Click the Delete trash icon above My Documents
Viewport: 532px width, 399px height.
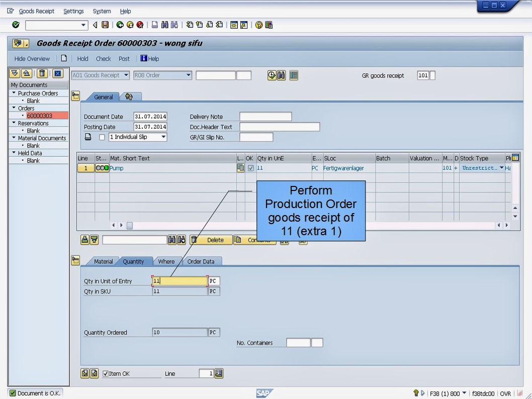pyautogui.click(x=42, y=74)
